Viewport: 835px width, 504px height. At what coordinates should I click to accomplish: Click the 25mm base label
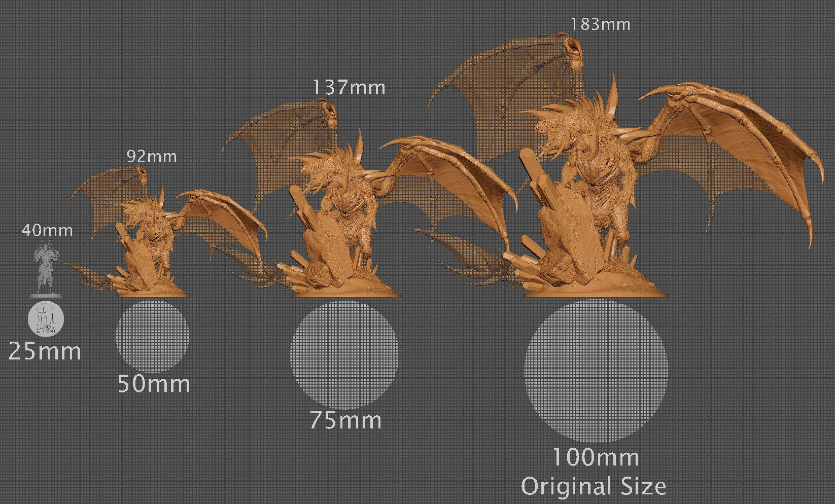pos(45,351)
